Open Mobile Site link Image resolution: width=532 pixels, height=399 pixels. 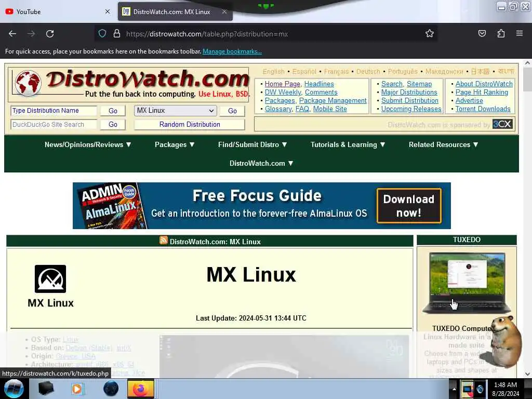[330, 109]
